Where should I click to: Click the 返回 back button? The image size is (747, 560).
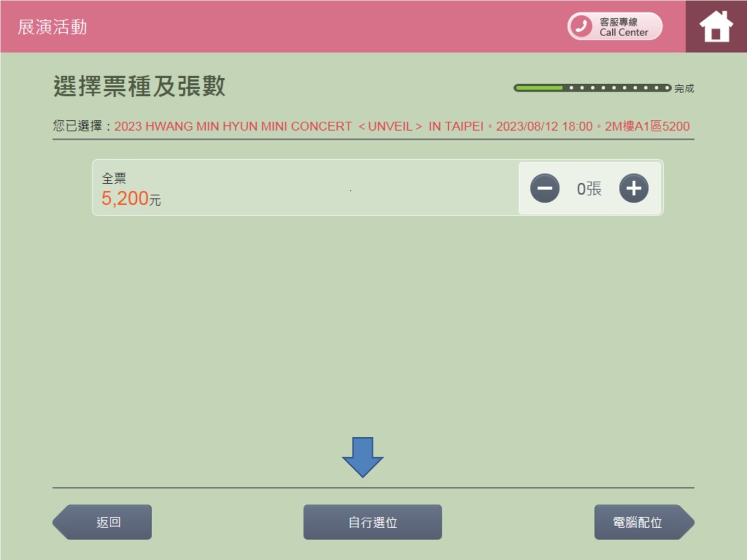point(102,522)
